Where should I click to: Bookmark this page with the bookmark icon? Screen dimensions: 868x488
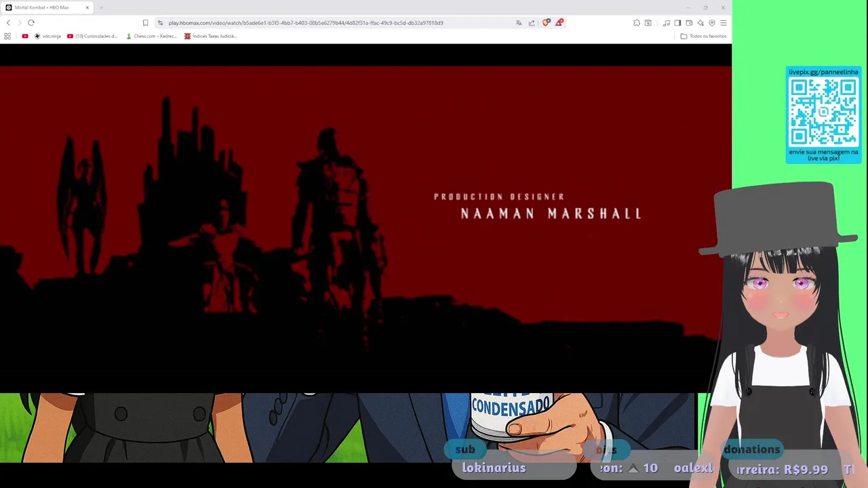point(145,22)
